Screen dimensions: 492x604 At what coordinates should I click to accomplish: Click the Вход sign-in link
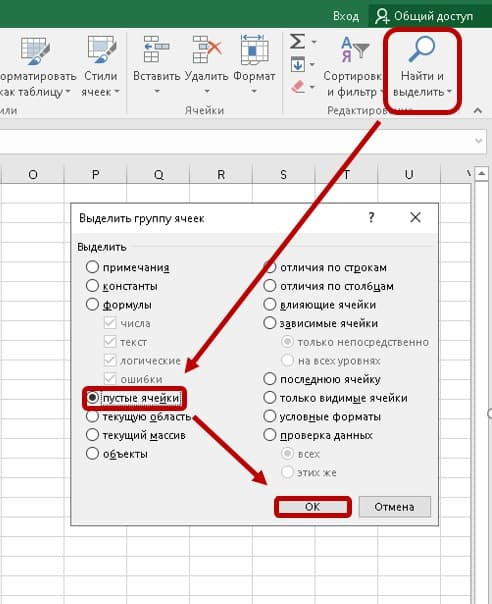tap(346, 16)
